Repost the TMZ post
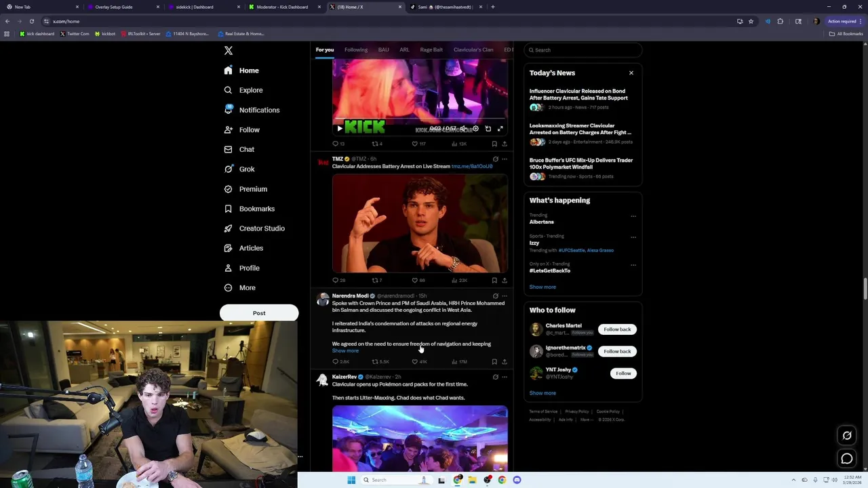The height and width of the screenshot is (488, 868). [x=376, y=280]
